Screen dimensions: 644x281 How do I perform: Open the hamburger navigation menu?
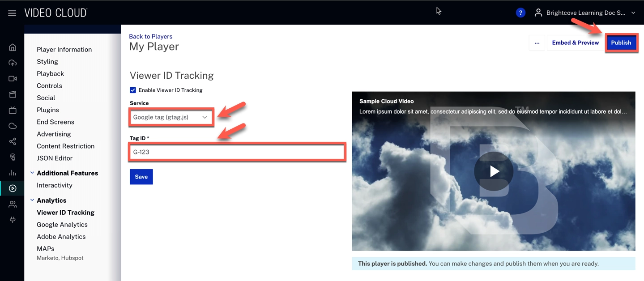point(12,13)
